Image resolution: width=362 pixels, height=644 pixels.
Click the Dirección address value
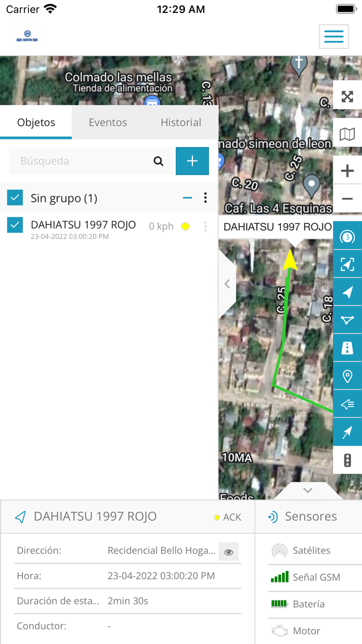tap(161, 550)
